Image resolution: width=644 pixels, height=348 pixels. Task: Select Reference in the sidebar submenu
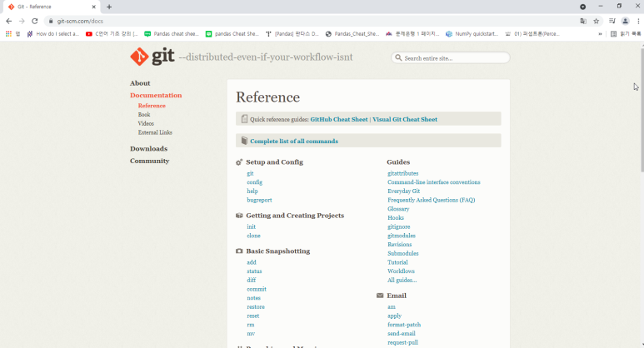pos(152,106)
